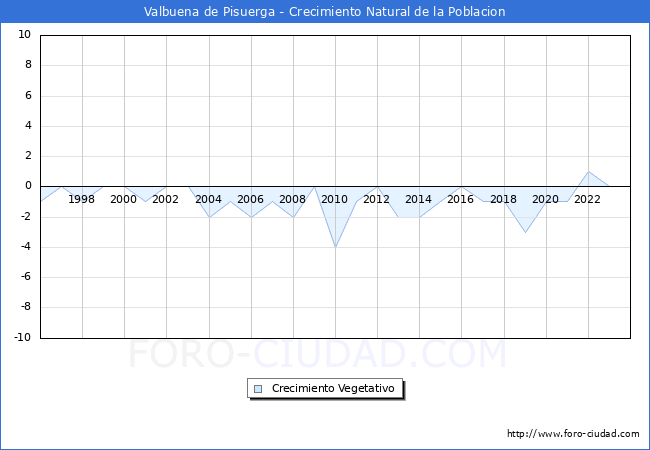The height and width of the screenshot is (450, 650).
Task: Click the FORO-CIUDAD.COM watermark text
Action: [x=318, y=354]
